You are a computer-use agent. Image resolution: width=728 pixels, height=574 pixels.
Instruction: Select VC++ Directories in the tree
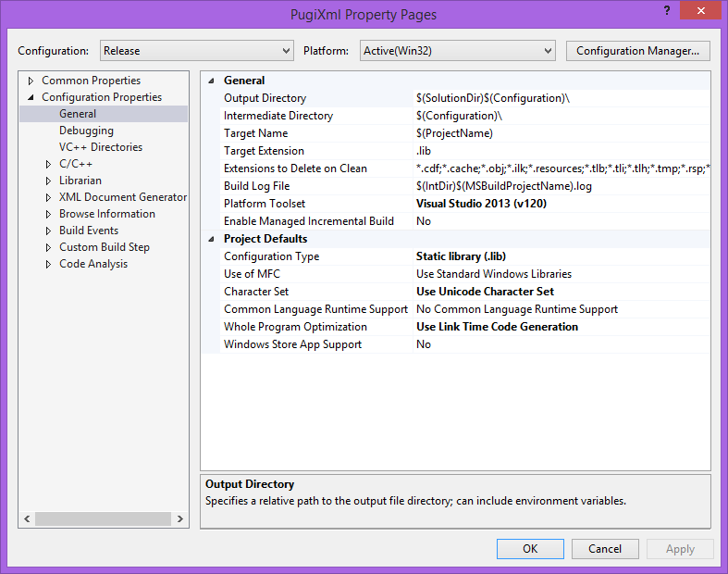click(101, 147)
